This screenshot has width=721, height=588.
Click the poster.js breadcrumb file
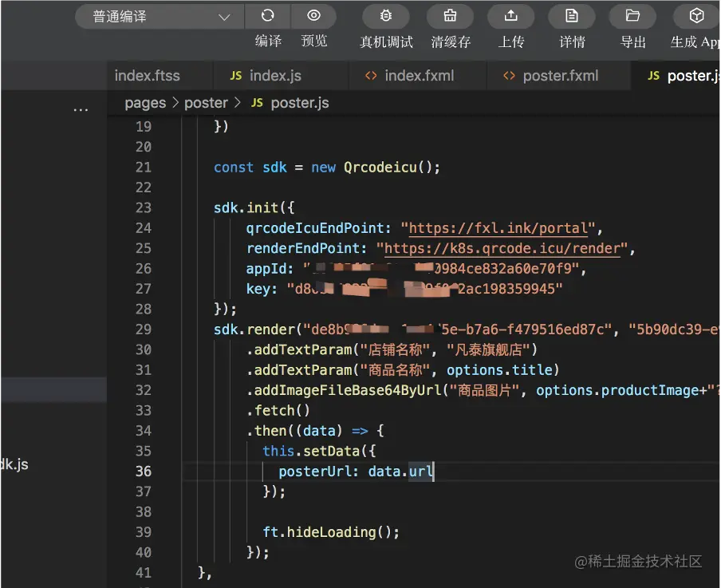(300, 103)
